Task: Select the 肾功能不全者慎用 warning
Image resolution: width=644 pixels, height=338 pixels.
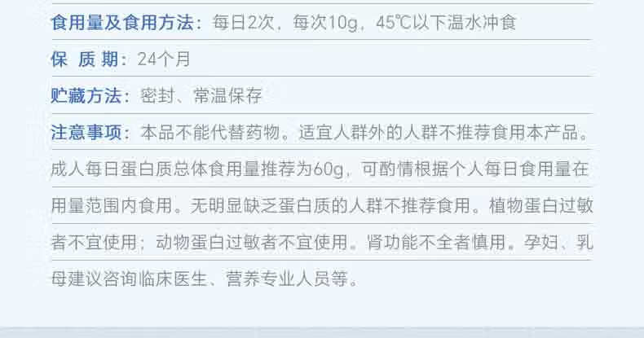Action: click(436, 242)
